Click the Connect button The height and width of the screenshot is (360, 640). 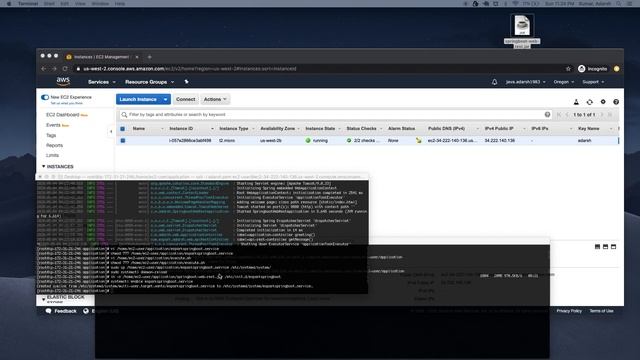click(186, 99)
